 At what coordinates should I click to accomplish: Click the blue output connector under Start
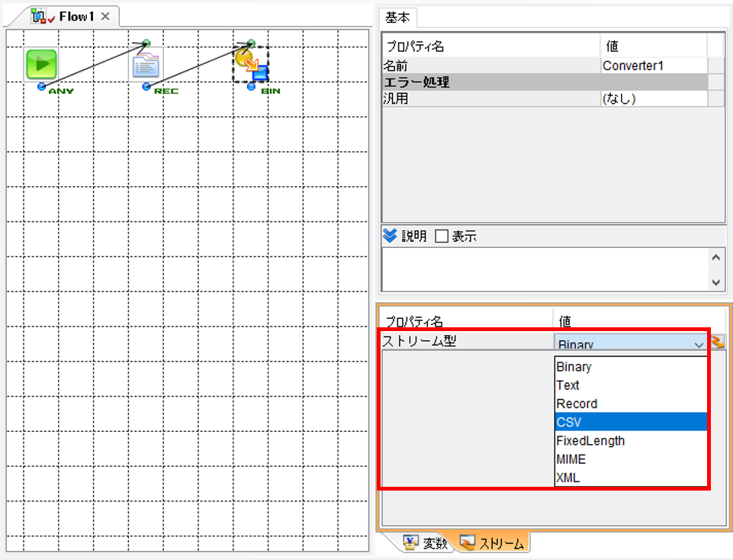pos(42,86)
